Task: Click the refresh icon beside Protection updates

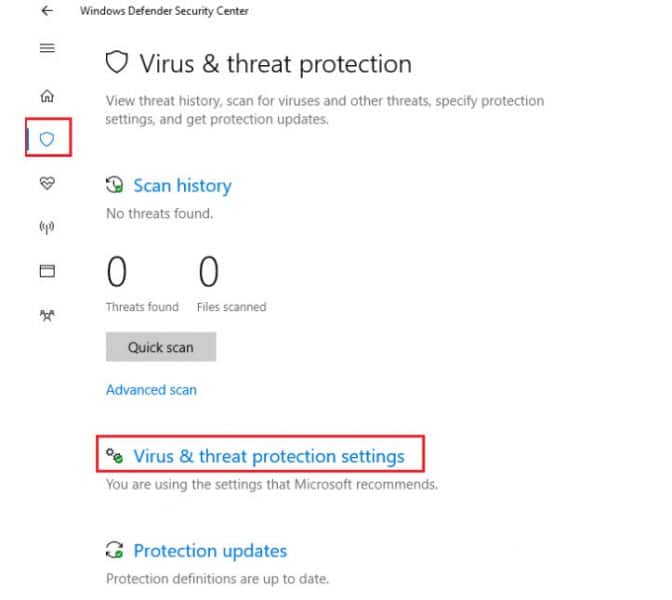Action: pyautogui.click(x=115, y=550)
